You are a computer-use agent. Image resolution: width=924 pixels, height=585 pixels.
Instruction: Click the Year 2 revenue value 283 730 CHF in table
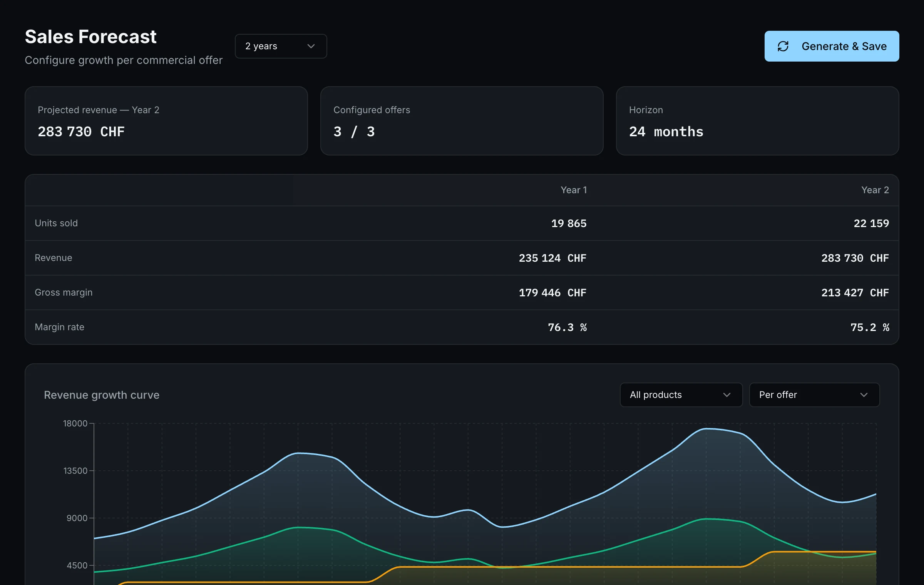pyautogui.click(x=855, y=258)
